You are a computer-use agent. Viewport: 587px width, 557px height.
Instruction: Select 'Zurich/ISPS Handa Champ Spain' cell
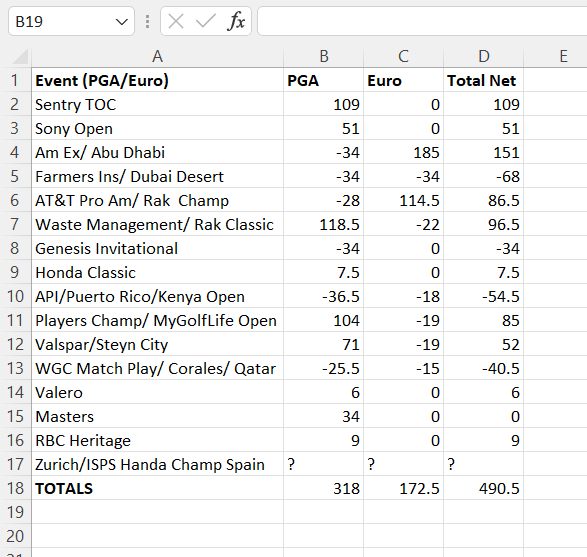tap(158, 464)
